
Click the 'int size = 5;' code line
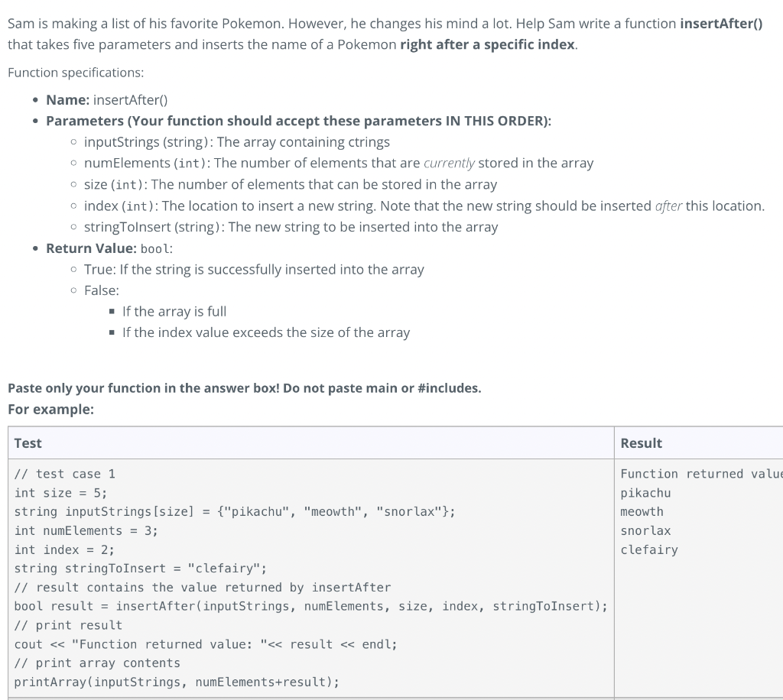(x=61, y=493)
